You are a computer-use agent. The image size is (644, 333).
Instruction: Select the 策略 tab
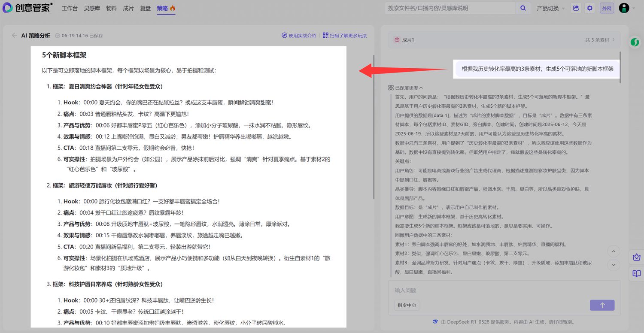coord(166,8)
